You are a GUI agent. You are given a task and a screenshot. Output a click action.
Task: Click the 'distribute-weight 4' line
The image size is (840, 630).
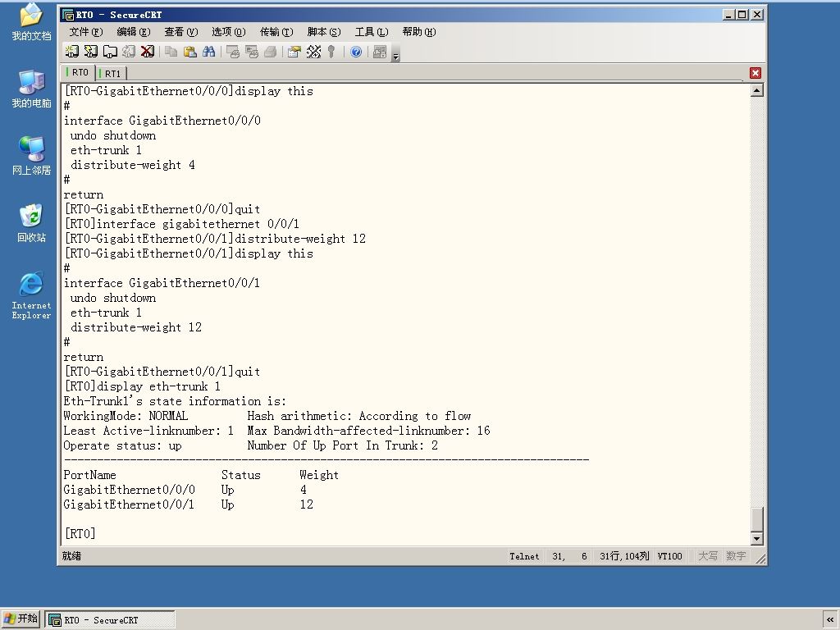[x=133, y=165]
